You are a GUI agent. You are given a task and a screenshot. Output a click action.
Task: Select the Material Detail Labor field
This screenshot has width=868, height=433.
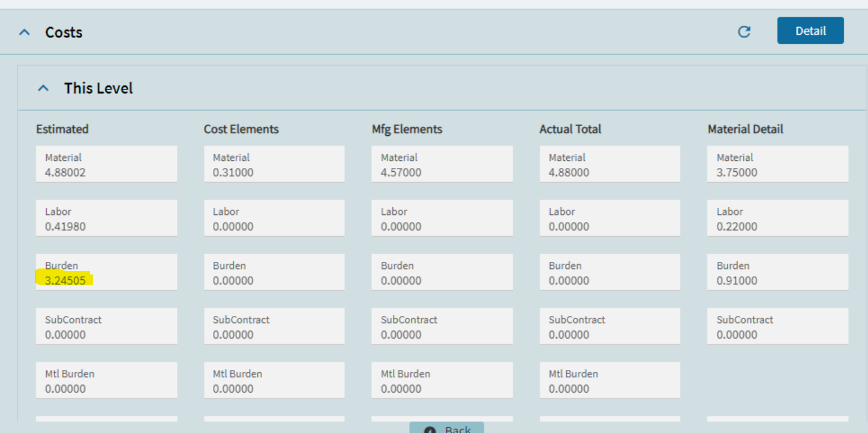(x=778, y=218)
